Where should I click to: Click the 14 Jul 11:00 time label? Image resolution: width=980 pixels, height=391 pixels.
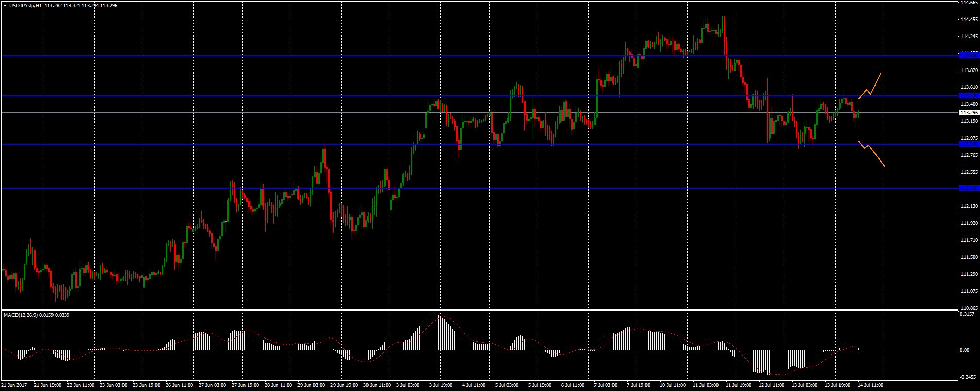point(870,385)
